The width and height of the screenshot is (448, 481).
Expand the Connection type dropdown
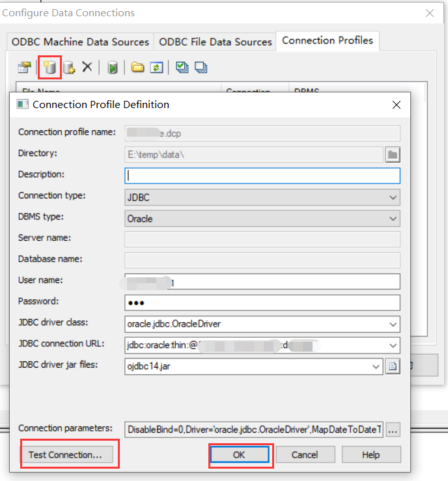pyautogui.click(x=393, y=197)
